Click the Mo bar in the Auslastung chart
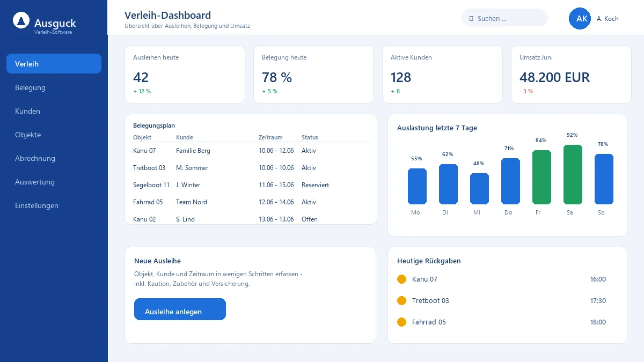Screen dimensions: 644x362 click(417, 186)
